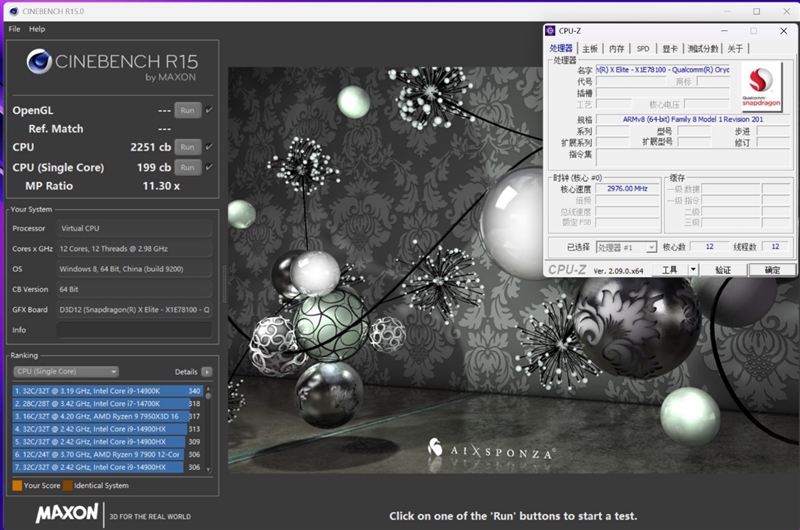Switch to the 主板 tab in CPU-Z
The height and width of the screenshot is (530, 800).
coord(590,49)
